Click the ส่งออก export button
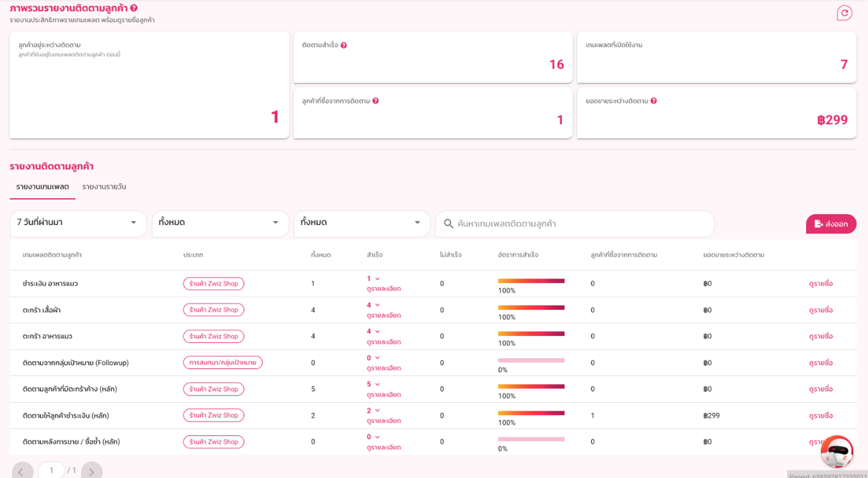Image resolution: width=868 pixels, height=478 pixels. pyautogui.click(x=831, y=224)
